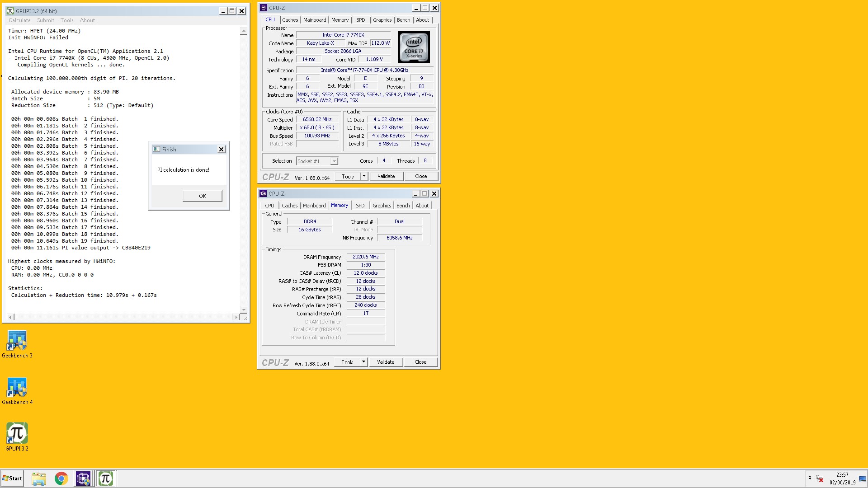Click Close button in top CPU-Z

(x=421, y=177)
